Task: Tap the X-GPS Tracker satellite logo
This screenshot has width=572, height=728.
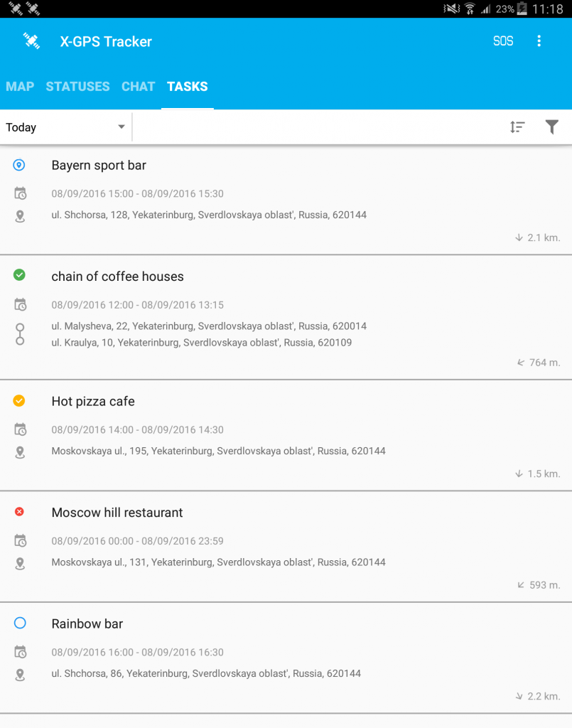Action: (x=31, y=41)
